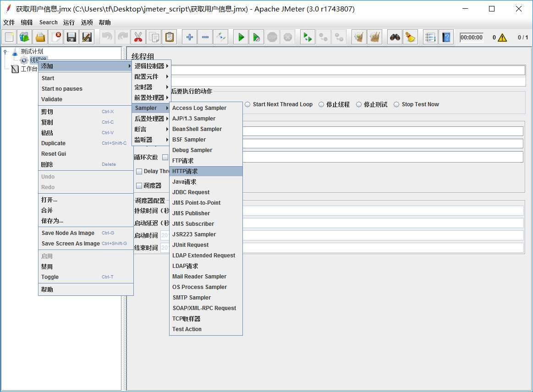Click the Open file folder icon

click(x=40, y=37)
